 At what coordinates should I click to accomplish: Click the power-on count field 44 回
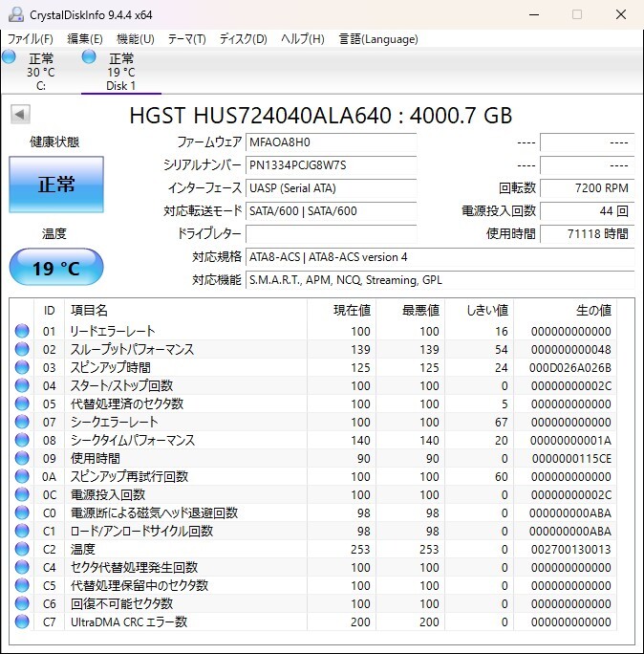tap(587, 211)
